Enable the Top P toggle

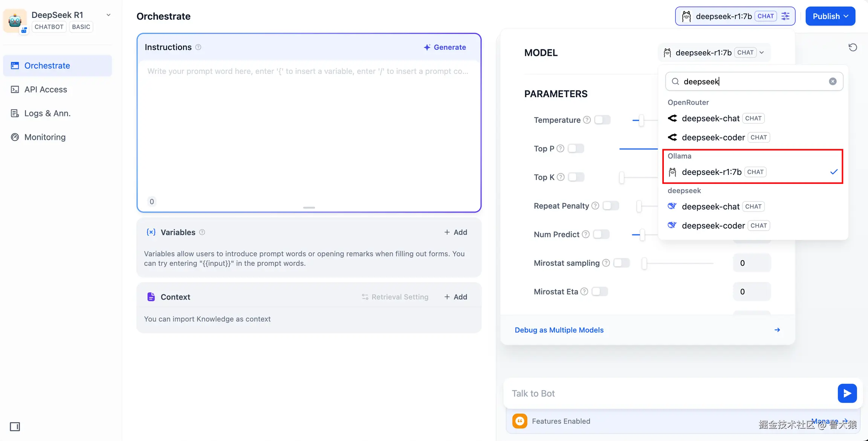click(576, 149)
